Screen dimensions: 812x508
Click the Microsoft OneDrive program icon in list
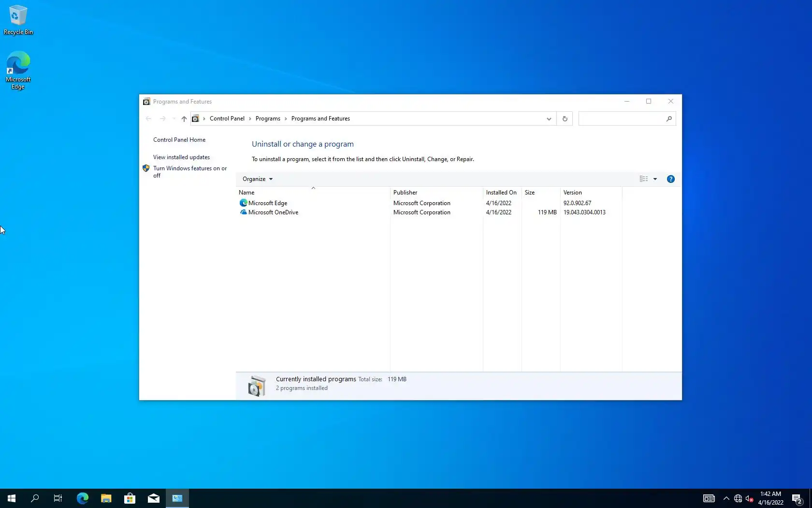(243, 212)
